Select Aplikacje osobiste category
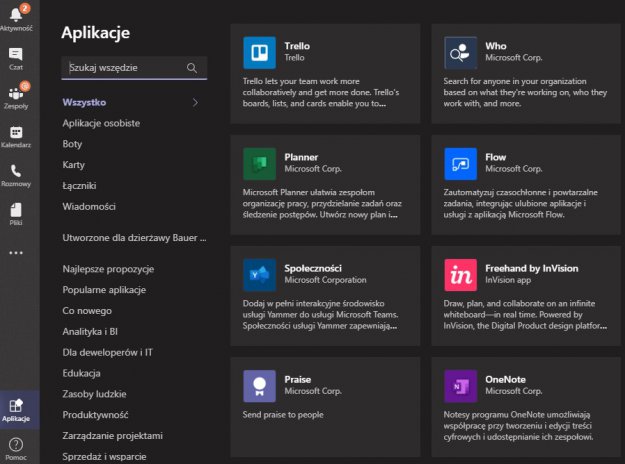Viewport: 625px width, 464px height. [x=101, y=123]
